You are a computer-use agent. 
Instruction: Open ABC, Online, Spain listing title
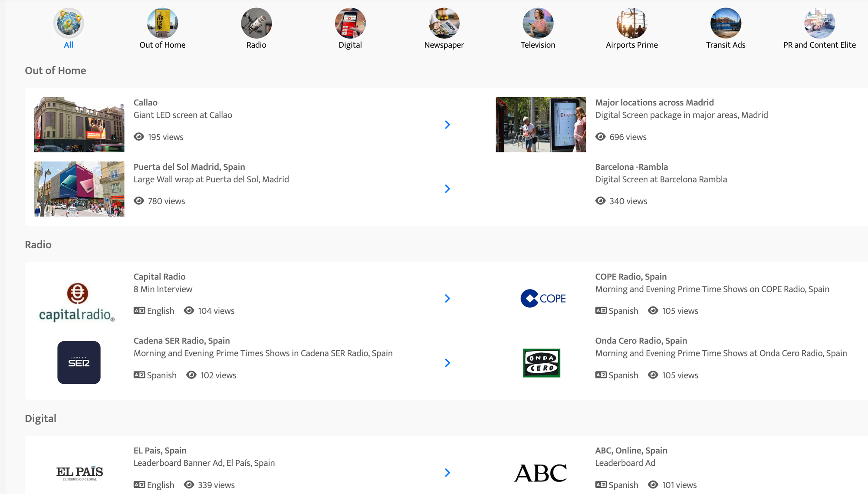pos(631,451)
